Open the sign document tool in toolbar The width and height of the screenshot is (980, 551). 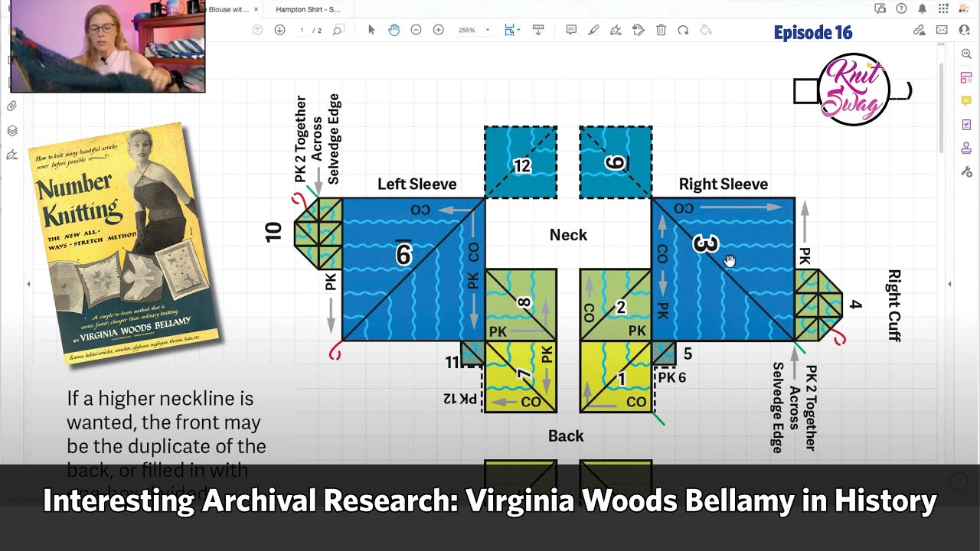616,30
